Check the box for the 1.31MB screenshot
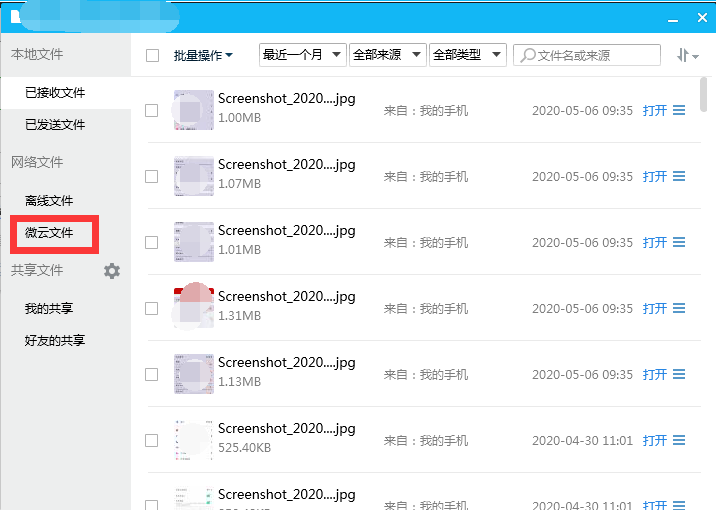 click(x=152, y=309)
